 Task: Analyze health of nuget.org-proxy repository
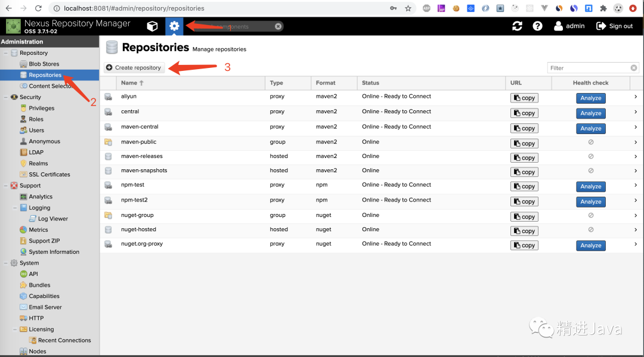pos(590,246)
